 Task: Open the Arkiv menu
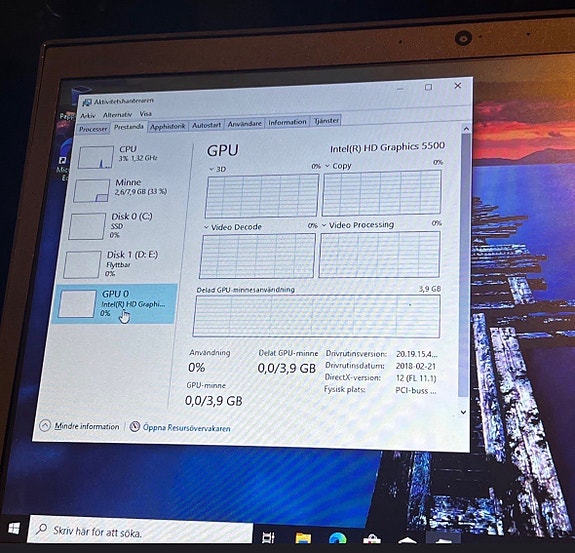pyautogui.click(x=88, y=116)
